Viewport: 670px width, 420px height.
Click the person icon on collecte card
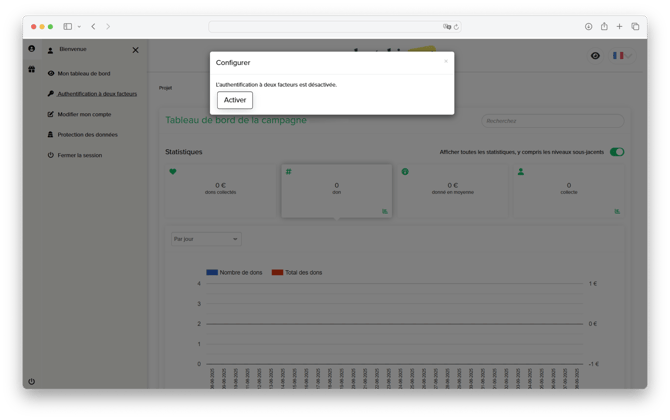pos(521,171)
